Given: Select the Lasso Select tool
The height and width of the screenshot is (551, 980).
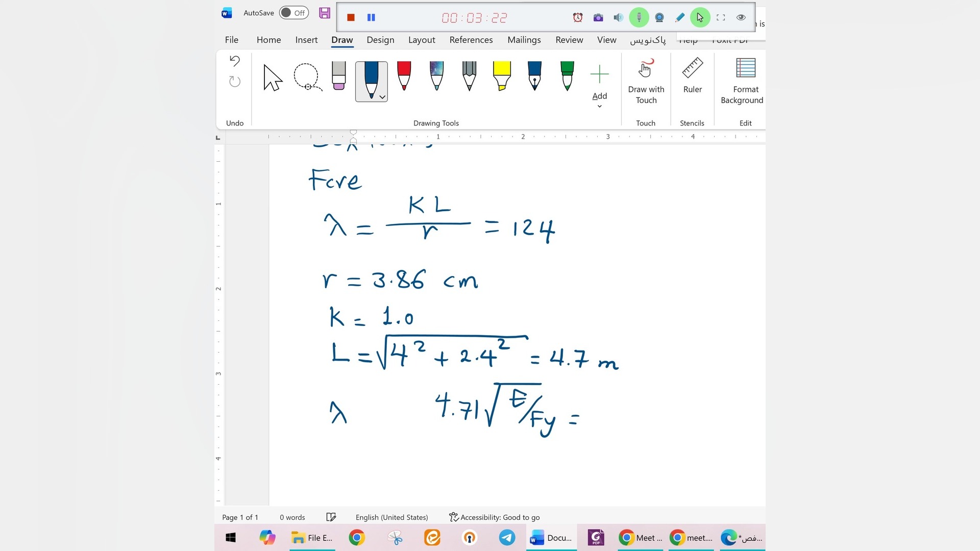Looking at the screenshot, I should (x=307, y=77).
